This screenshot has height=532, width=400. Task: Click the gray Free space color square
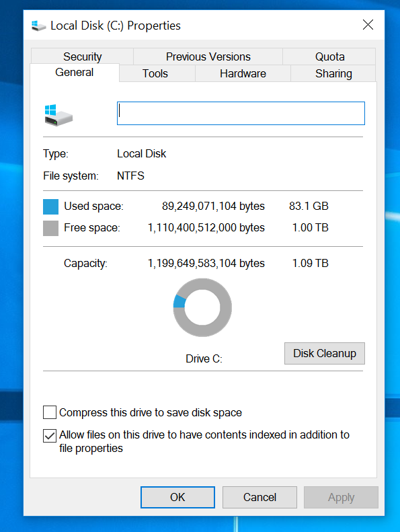[50, 228]
